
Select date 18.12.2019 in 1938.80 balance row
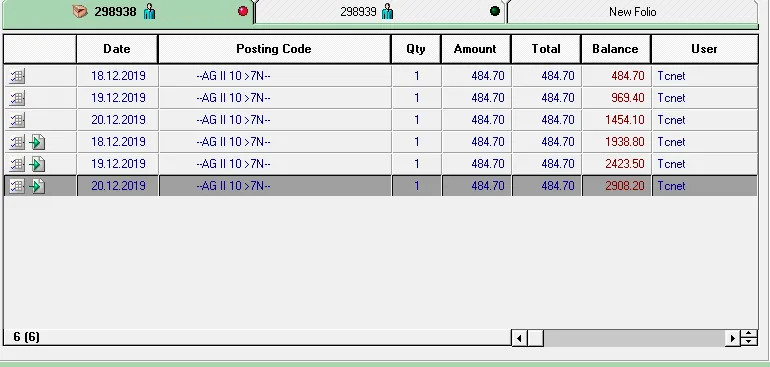pos(118,142)
